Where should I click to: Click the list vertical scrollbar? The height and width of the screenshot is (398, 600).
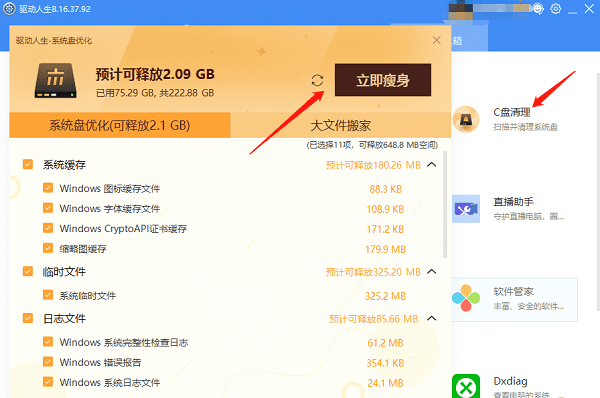point(445,205)
